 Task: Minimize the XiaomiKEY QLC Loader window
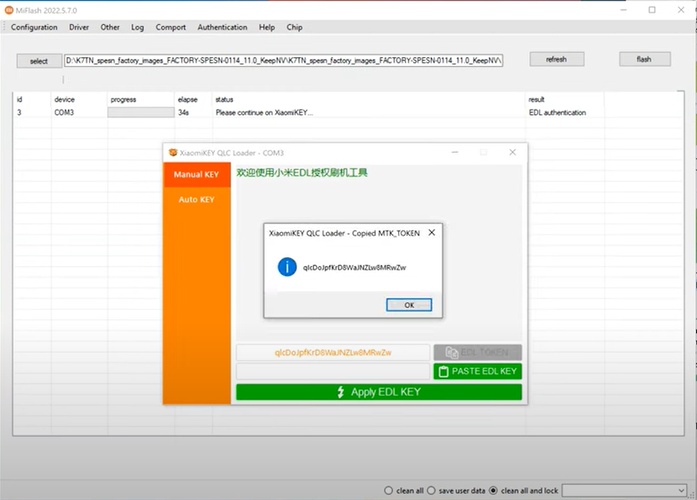click(455, 152)
